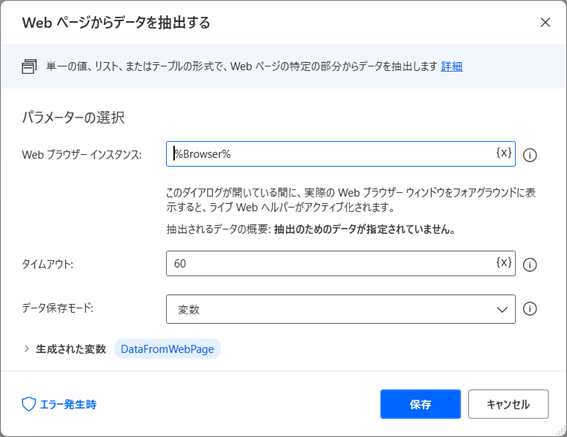
Task: Close the dialog with the X button
Action: [545, 22]
